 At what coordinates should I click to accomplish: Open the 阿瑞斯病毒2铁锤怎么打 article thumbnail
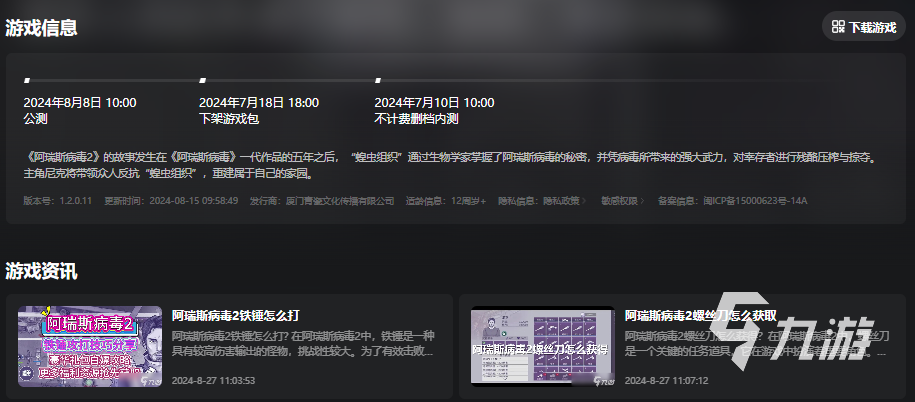tap(90, 346)
